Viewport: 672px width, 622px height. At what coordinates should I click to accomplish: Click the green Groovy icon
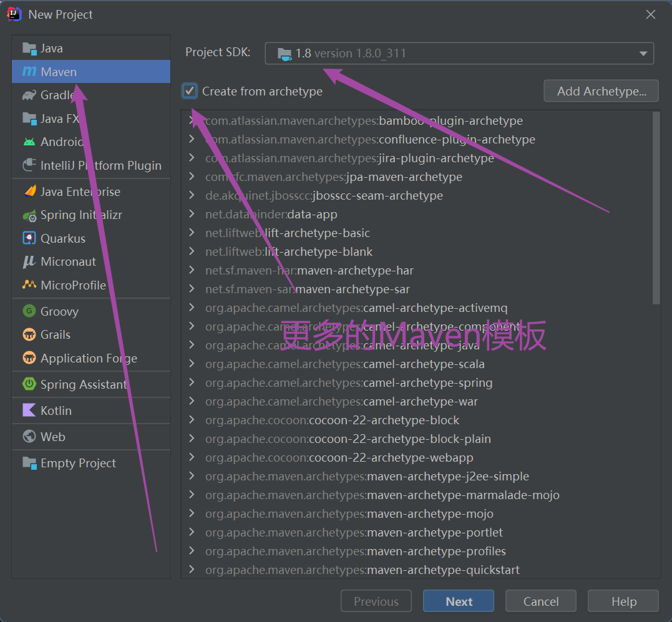click(29, 311)
